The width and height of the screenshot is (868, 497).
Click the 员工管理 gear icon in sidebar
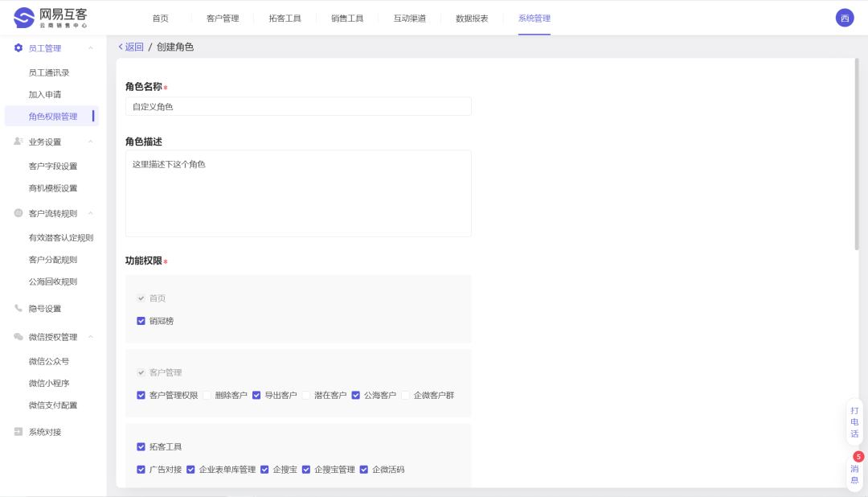[x=18, y=47]
